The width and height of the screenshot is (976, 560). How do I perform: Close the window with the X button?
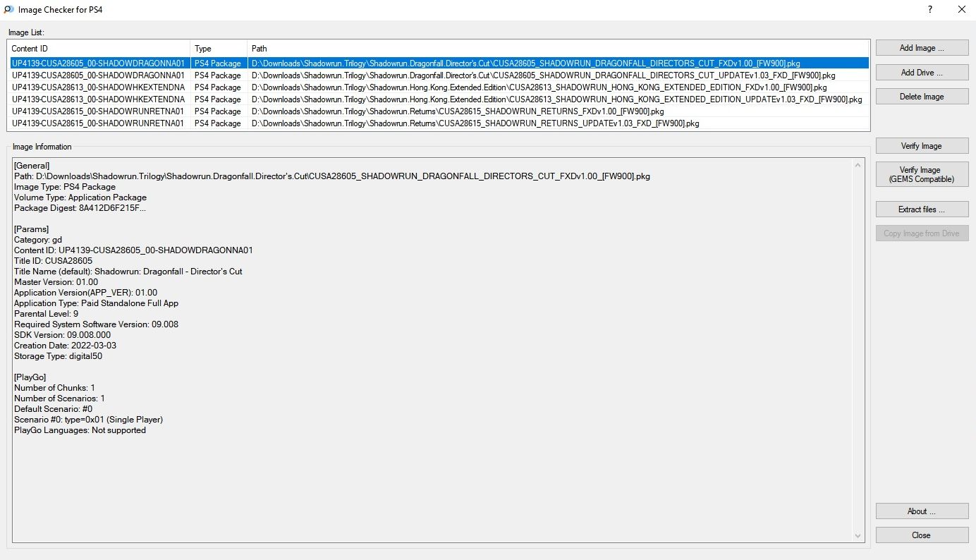coord(961,10)
